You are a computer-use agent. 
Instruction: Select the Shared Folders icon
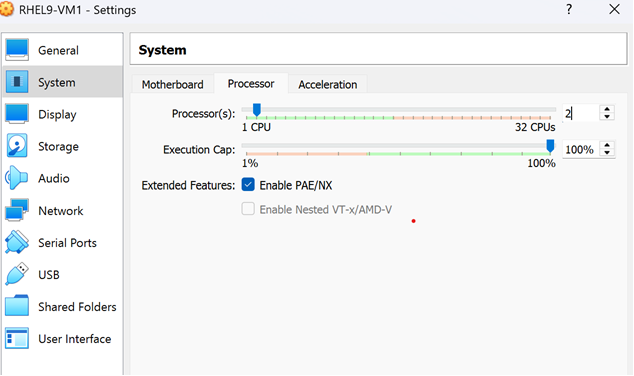point(17,306)
